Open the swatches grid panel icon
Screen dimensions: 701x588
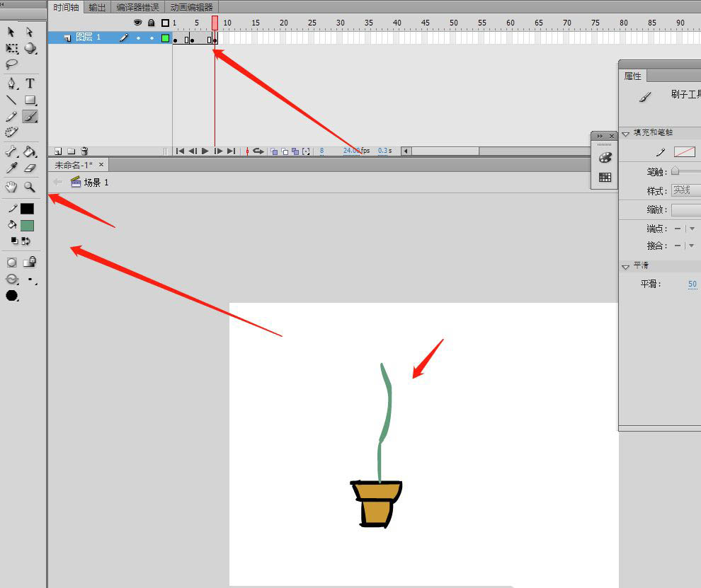click(x=605, y=178)
